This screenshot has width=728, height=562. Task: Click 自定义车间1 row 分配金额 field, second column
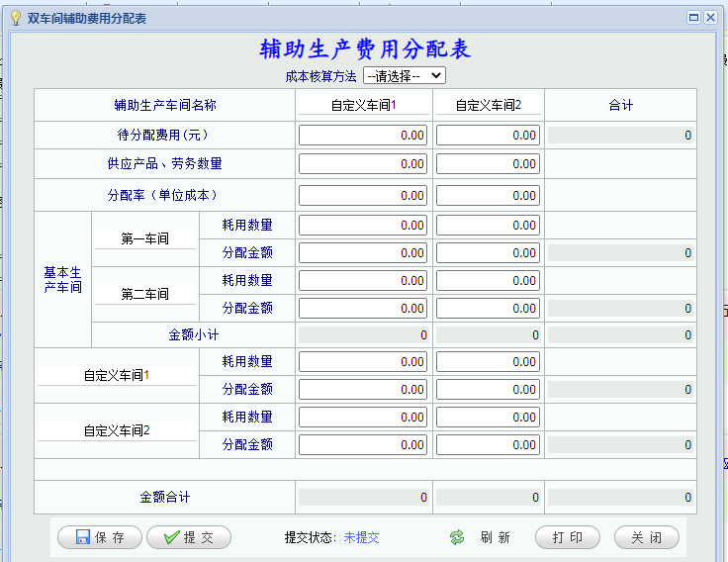488,390
